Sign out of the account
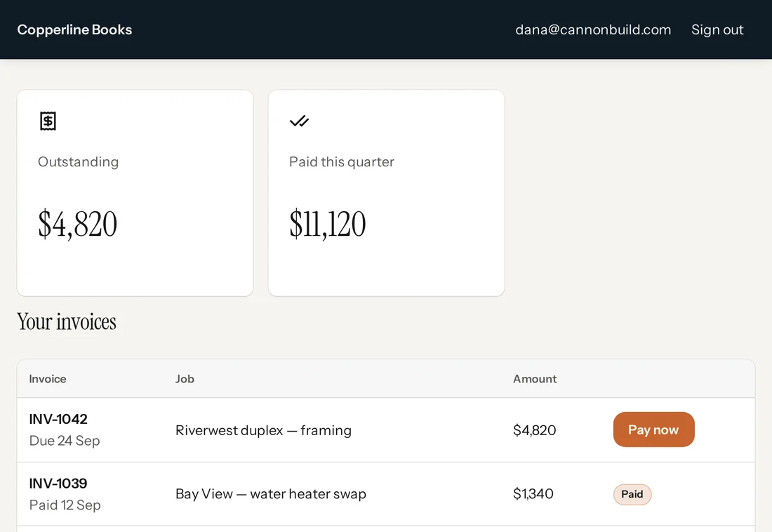Image resolution: width=772 pixels, height=532 pixels. [x=717, y=29]
